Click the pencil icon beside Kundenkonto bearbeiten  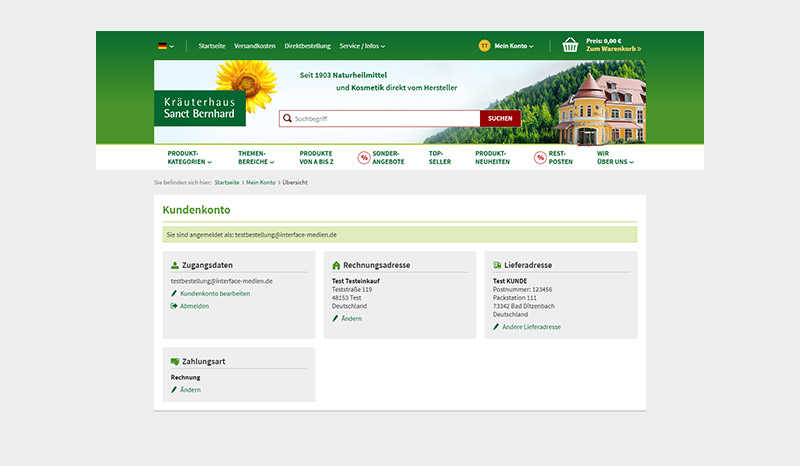tap(174, 294)
